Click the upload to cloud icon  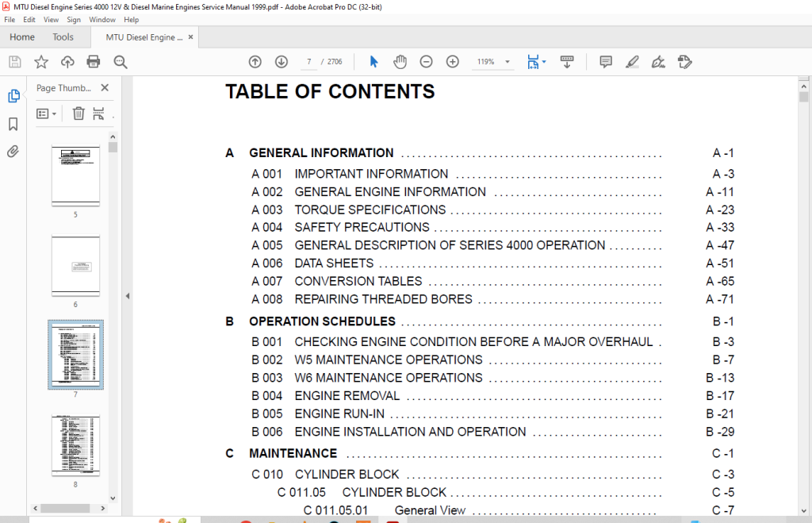click(x=67, y=62)
